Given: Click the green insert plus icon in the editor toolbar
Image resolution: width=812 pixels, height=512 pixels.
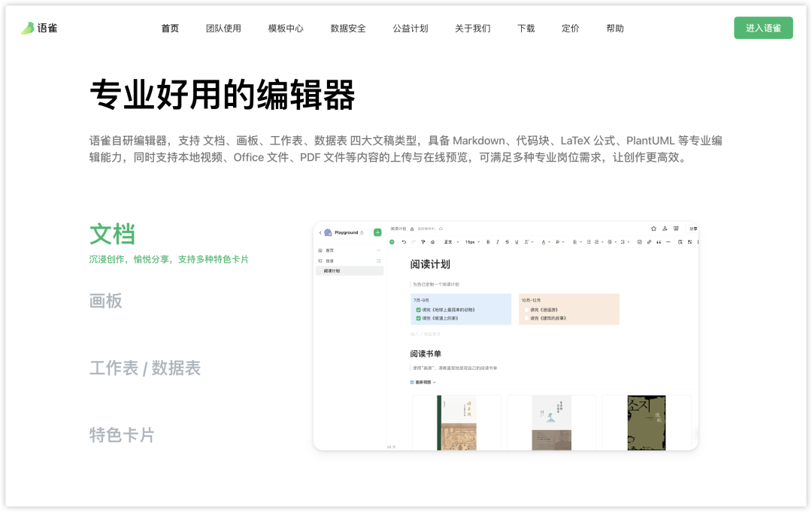Looking at the screenshot, I should (392, 242).
